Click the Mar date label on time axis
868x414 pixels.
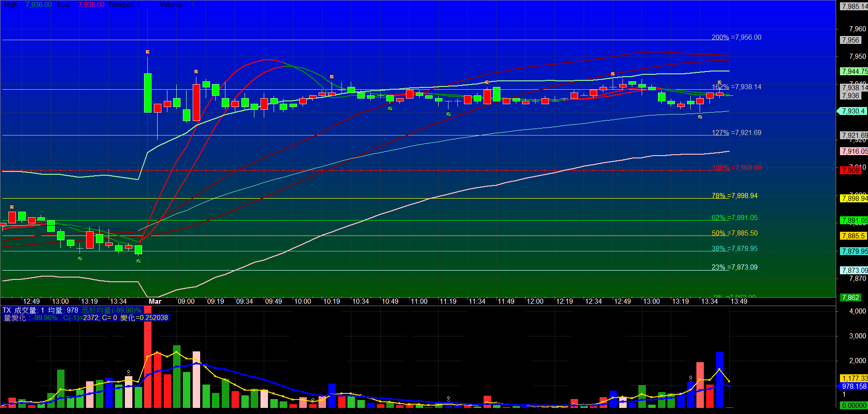155,301
